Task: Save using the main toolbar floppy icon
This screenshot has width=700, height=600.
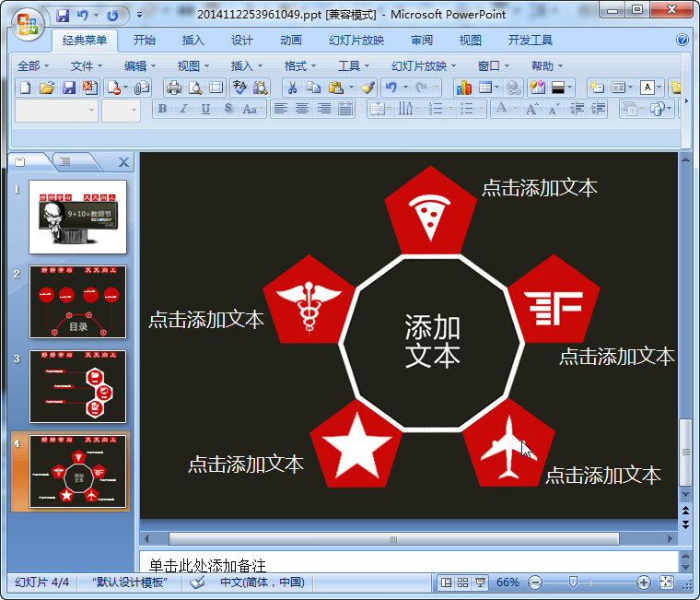Action: click(69, 88)
